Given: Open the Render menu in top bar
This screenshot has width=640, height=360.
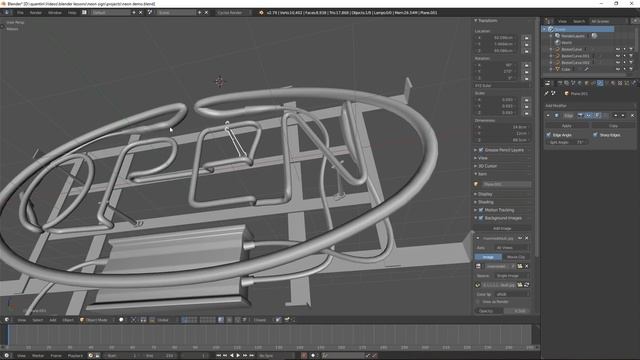Looking at the screenshot, I should (x=36, y=13).
